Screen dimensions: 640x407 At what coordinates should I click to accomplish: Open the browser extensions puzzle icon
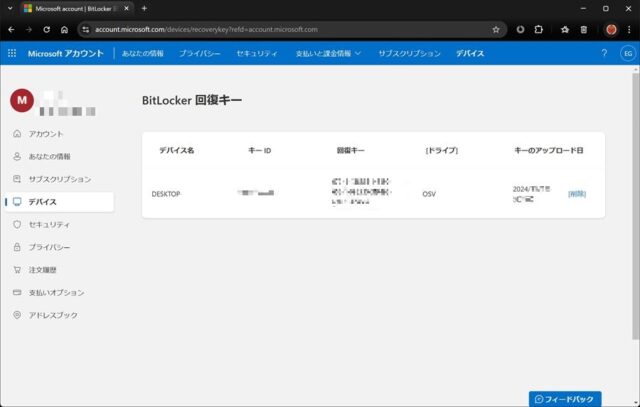click(539, 29)
